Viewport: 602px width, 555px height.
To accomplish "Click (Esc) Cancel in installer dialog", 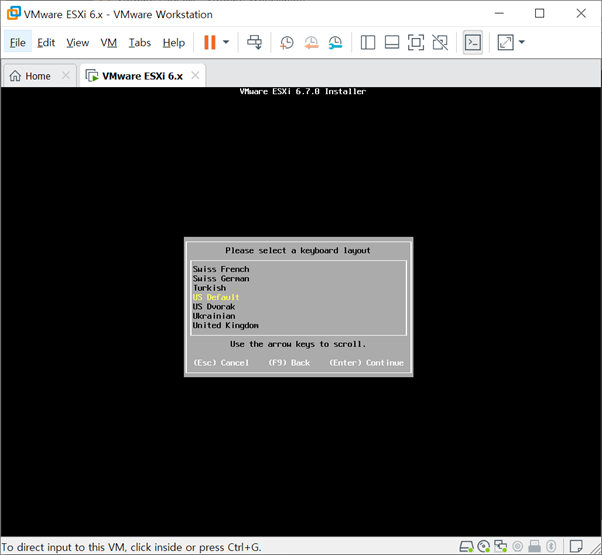I will pyautogui.click(x=221, y=363).
